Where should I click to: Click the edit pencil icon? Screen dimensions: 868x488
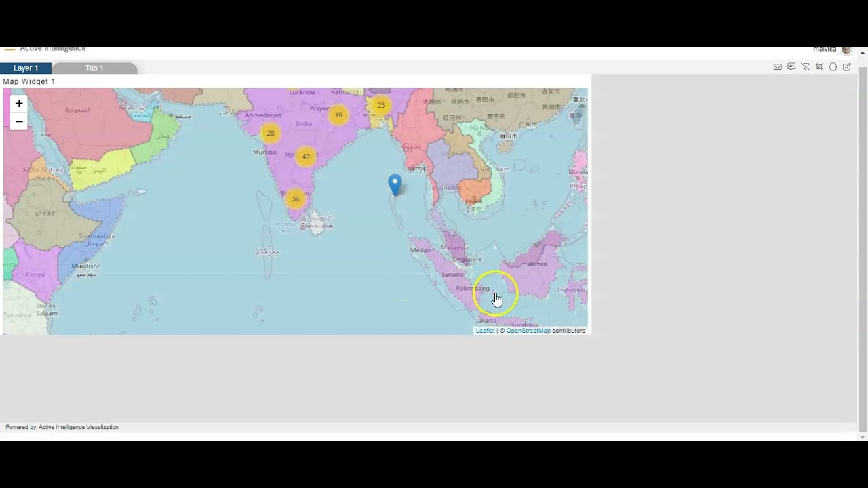847,67
